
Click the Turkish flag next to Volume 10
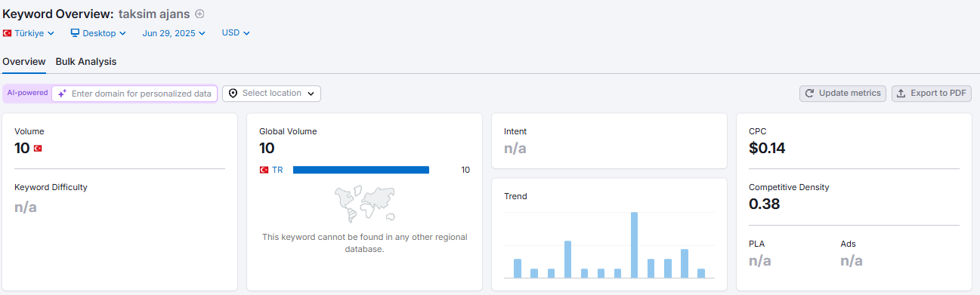38,149
